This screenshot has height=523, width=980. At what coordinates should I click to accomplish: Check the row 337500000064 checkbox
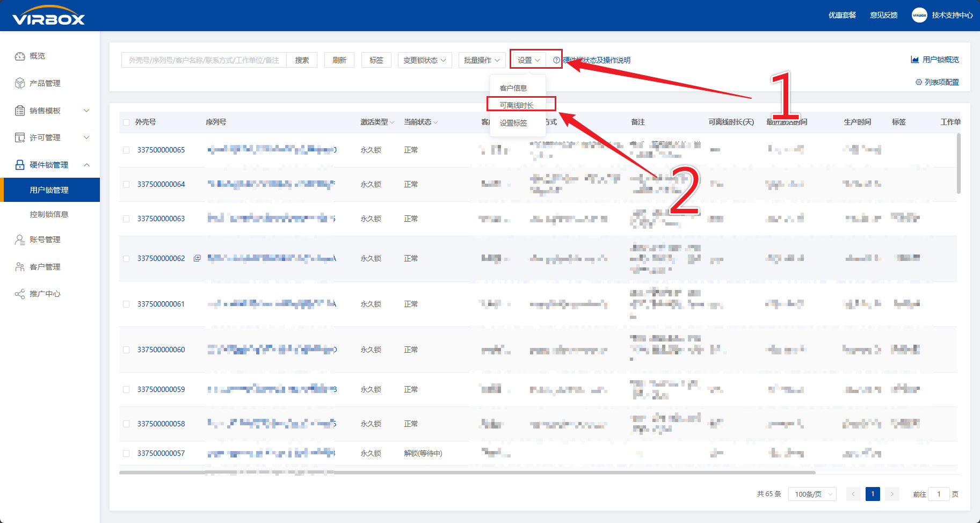126,185
